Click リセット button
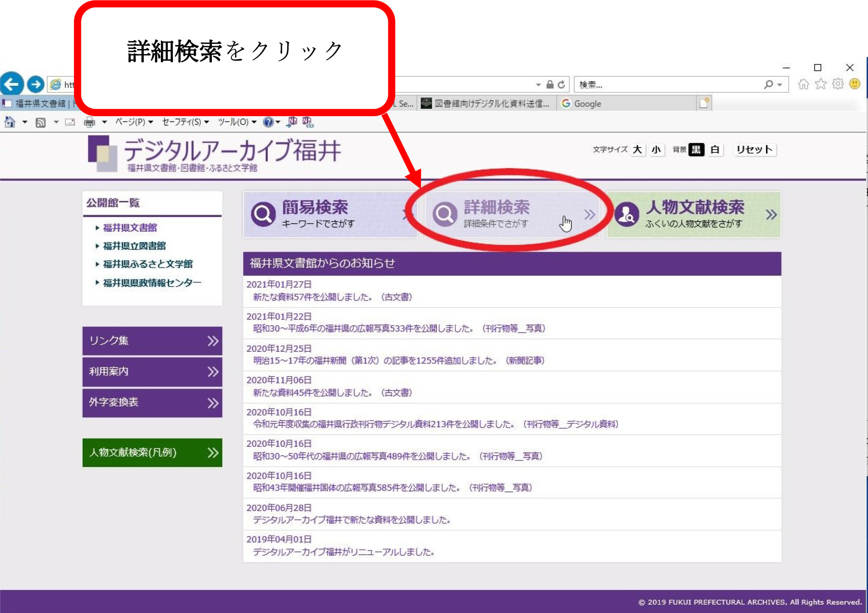The image size is (868, 613). [754, 149]
